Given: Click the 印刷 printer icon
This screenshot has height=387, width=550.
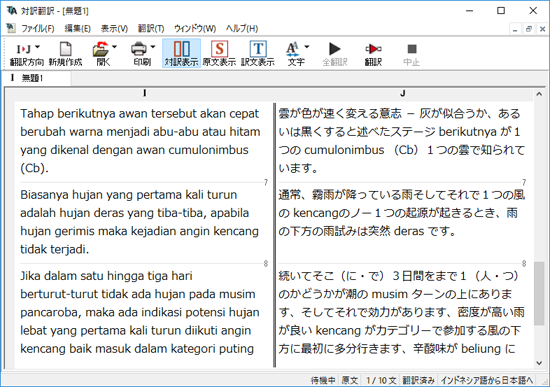Looking at the screenshot, I should coord(139,49).
